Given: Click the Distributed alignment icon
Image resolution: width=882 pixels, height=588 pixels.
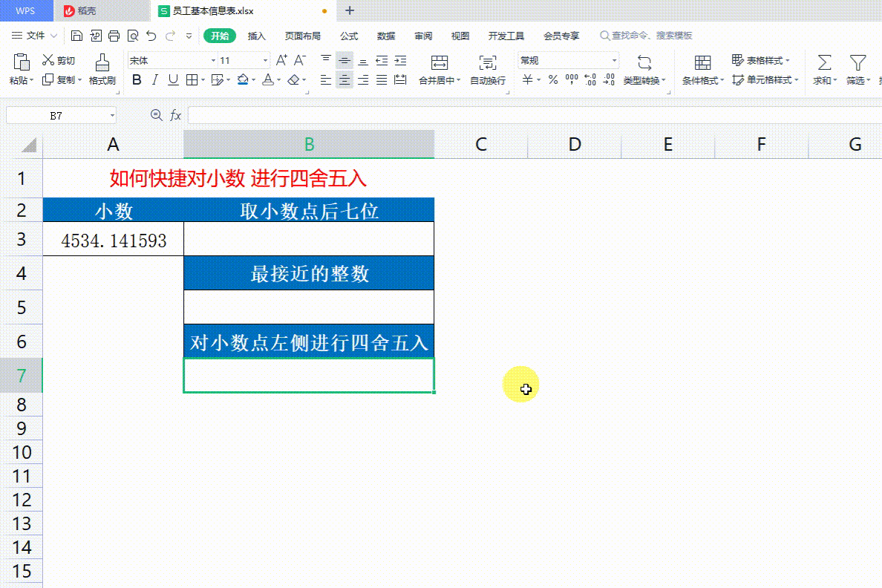Looking at the screenshot, I should 400,80.
